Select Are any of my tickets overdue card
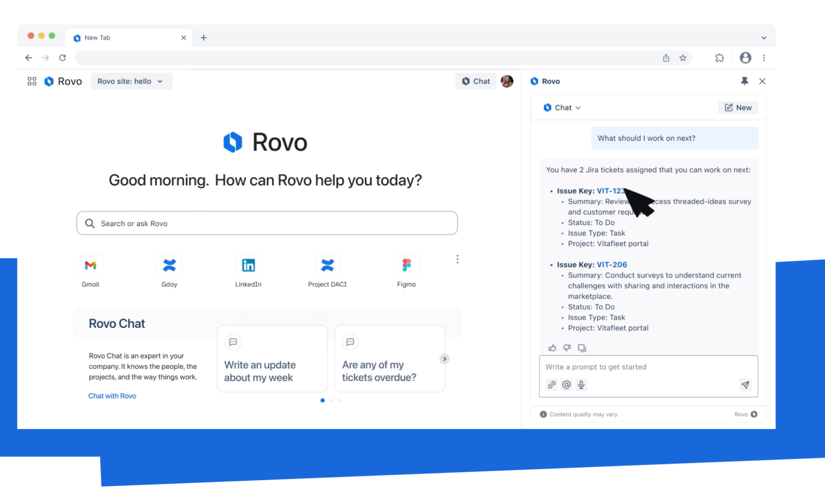Screen dimensions: 825x504 [x=390, y=359]
